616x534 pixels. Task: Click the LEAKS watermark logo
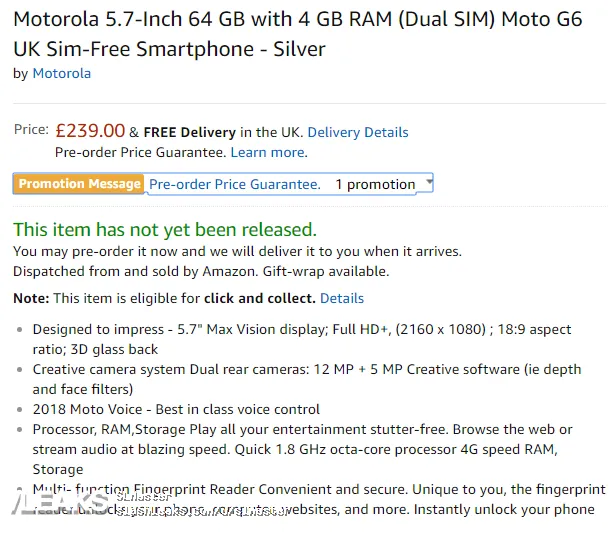55,504
